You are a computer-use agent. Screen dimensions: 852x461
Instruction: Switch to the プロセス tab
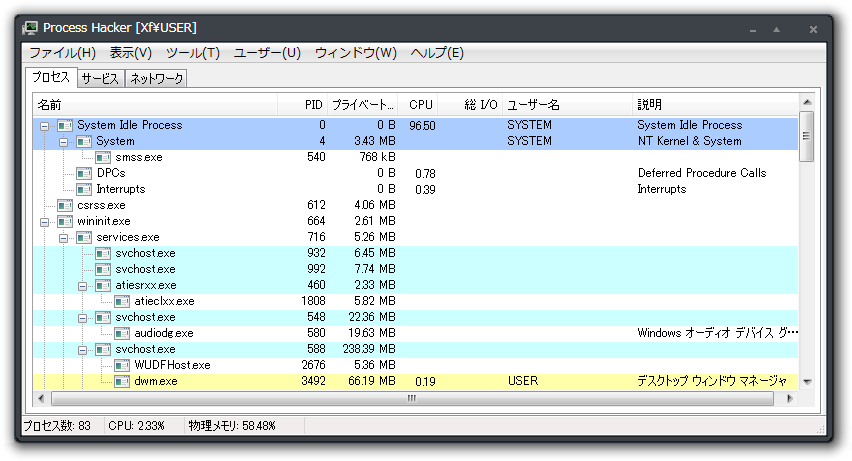tap(51, 77)
